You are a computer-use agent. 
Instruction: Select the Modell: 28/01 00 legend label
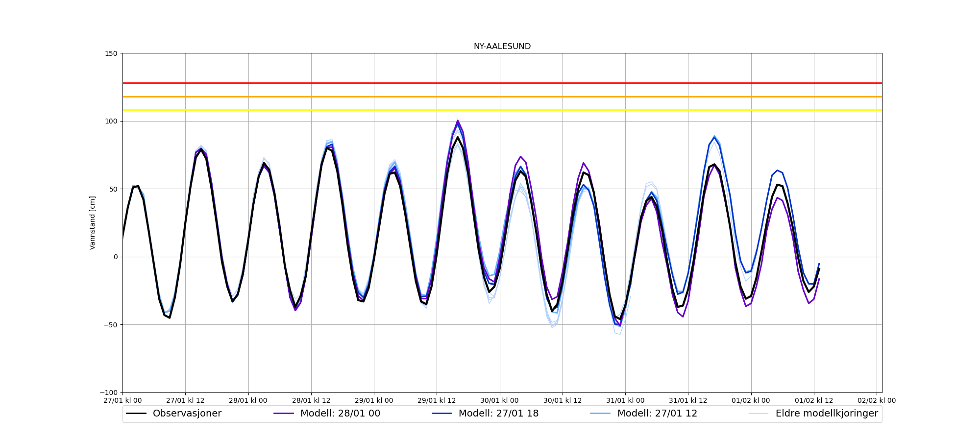[340, 414]
